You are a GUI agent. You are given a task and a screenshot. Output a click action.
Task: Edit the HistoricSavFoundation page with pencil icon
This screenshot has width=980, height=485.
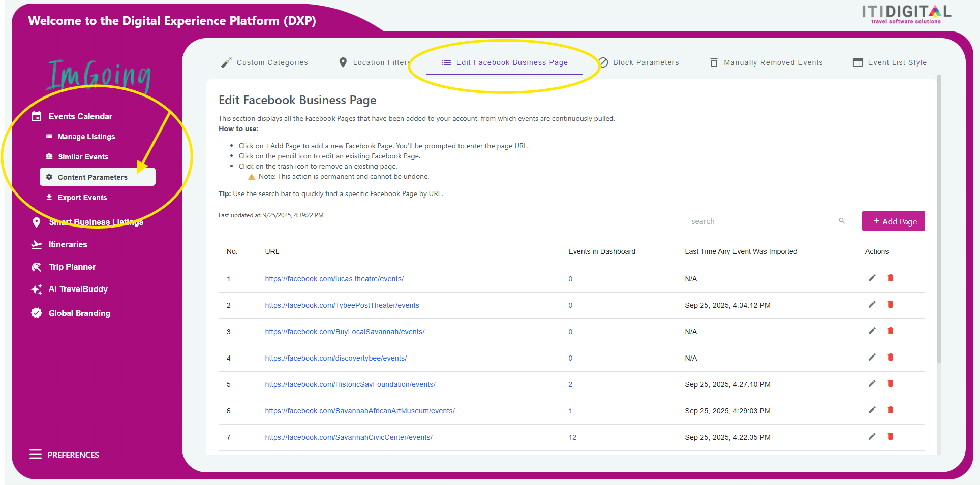click(x=872, y=383)
